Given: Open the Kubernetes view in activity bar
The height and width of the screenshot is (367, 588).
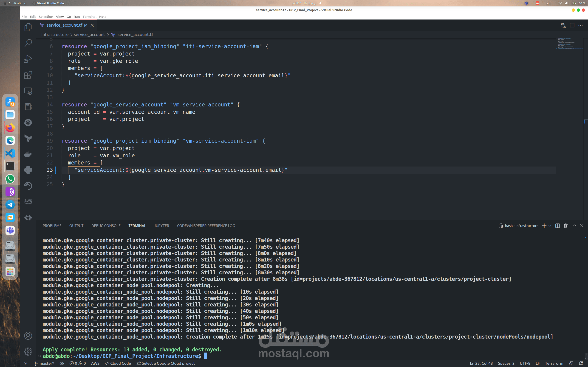Looking at the screenshot, I should point(28,122).
